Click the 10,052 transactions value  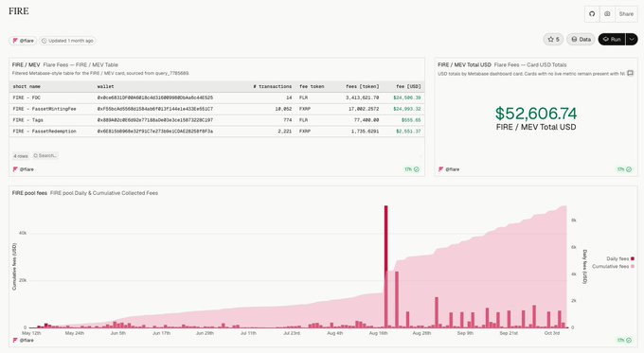click(x=283, y=109)
